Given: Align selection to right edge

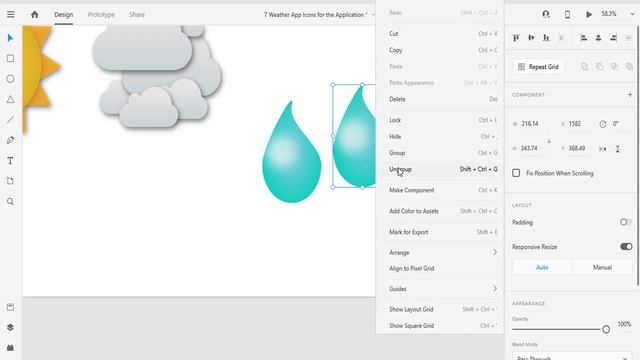Looking at the screenshot, I should point(613,38).
